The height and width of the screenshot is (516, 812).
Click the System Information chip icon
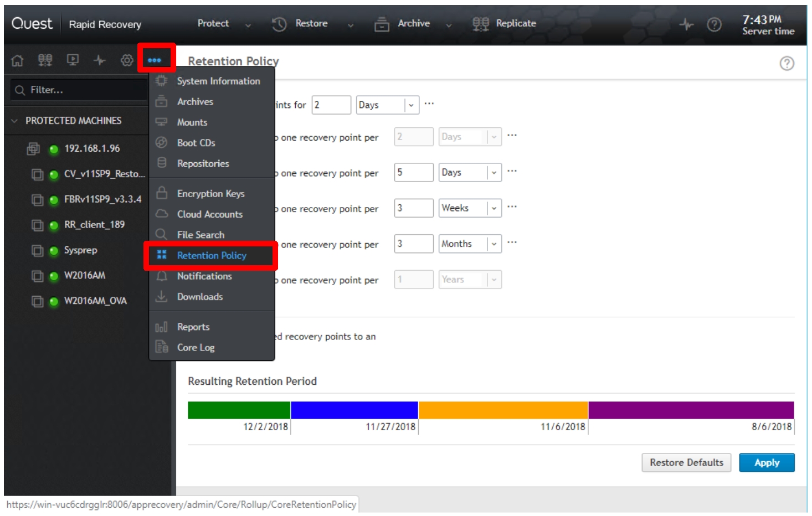pos(161,81)
